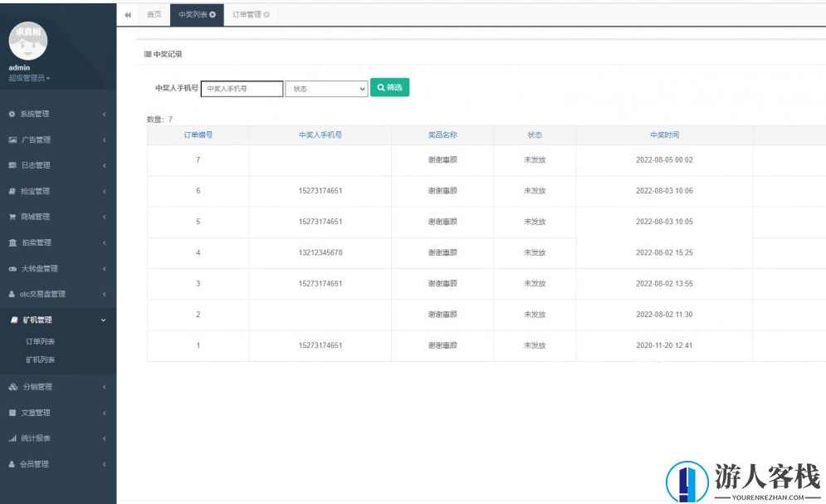The height and width of the screenshot is (504, 826).
Task: Click the 商城管理 shopping cart icon
Action: (x=12, y=217)
